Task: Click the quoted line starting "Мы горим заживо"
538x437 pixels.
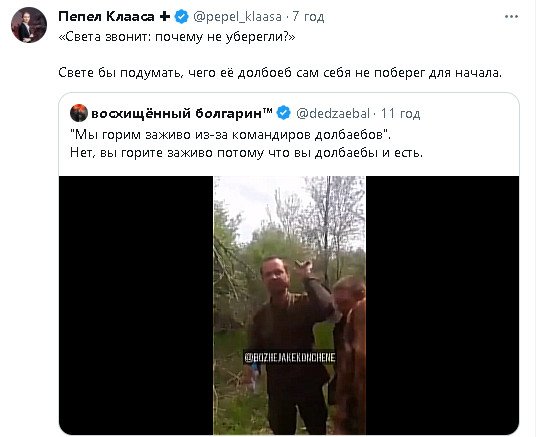Action: click(x=231, y=134)
